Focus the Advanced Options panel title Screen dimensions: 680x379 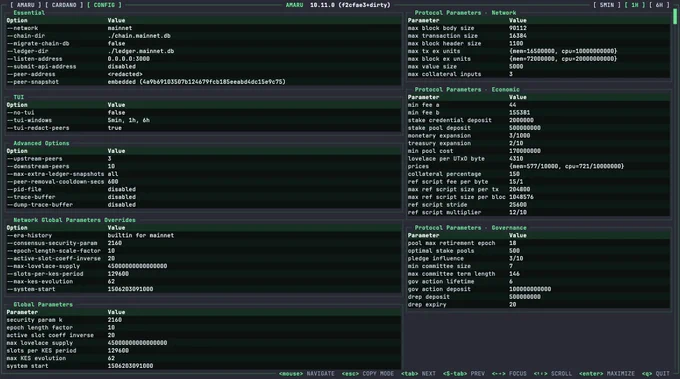(x=41, y=143)
